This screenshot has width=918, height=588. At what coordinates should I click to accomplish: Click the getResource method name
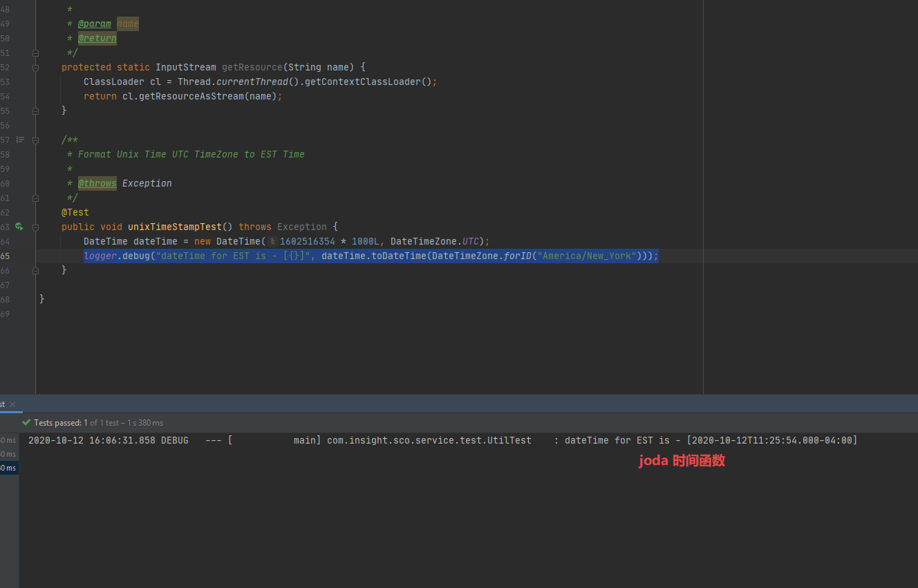click(252, 67)
